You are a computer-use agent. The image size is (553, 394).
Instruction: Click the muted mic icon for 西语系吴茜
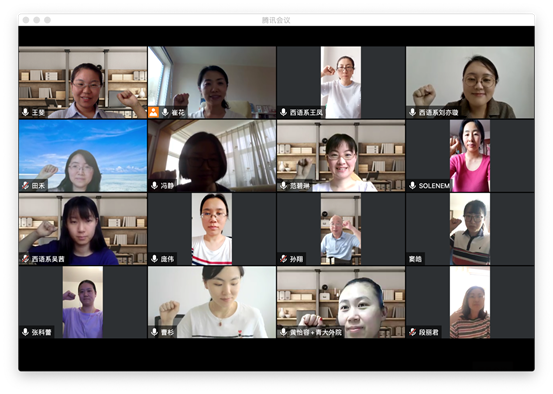[25, 259]
